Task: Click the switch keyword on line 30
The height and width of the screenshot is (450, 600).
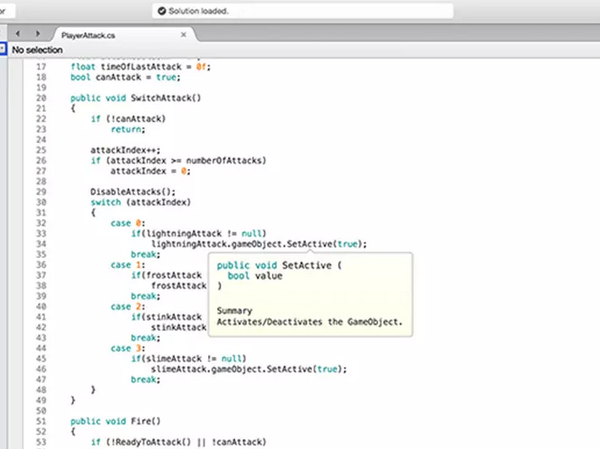Action: [106, 202]
